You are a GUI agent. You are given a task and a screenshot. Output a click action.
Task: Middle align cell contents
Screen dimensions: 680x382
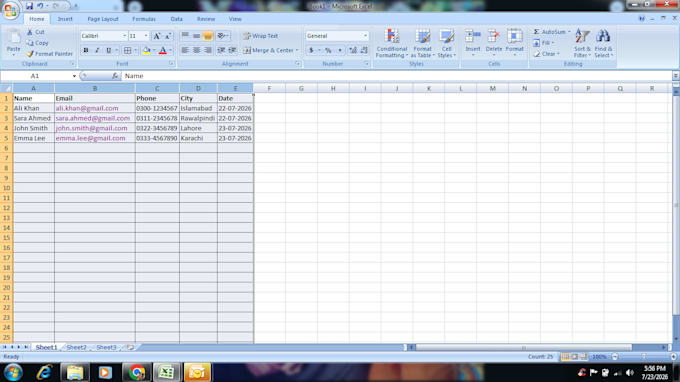coord(196,36)
